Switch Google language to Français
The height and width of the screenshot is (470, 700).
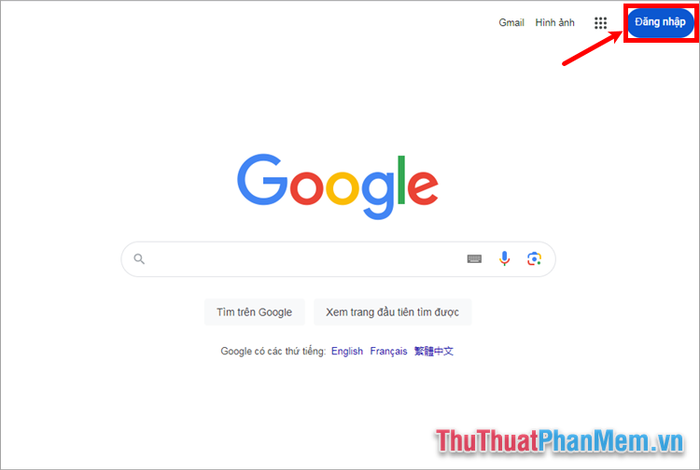[388, 351]
